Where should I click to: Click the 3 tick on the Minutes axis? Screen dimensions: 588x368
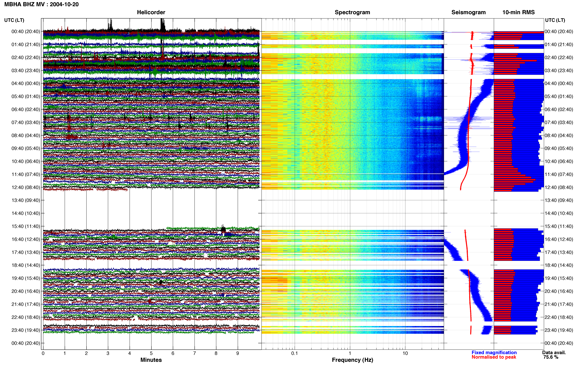pos(108,353)
